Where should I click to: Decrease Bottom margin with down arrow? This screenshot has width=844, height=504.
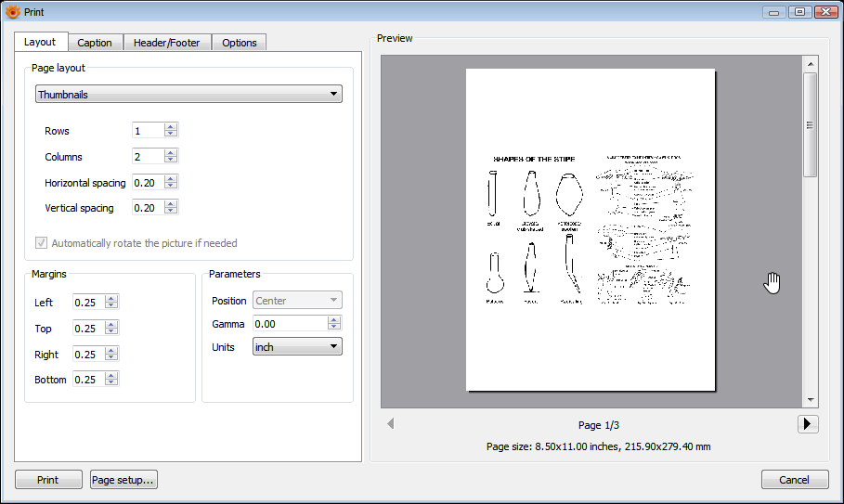[x=111, y=383]
